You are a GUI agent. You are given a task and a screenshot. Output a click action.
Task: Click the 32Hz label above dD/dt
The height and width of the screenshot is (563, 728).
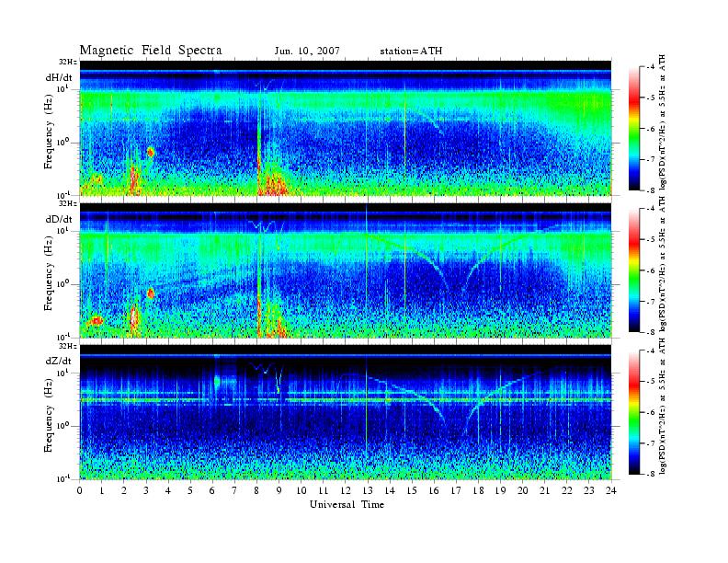tap(67, 203)
